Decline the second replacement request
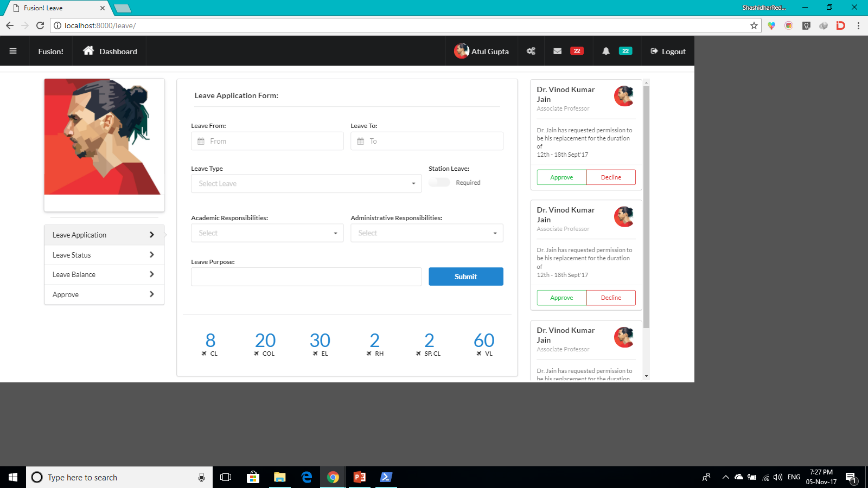 611,297
